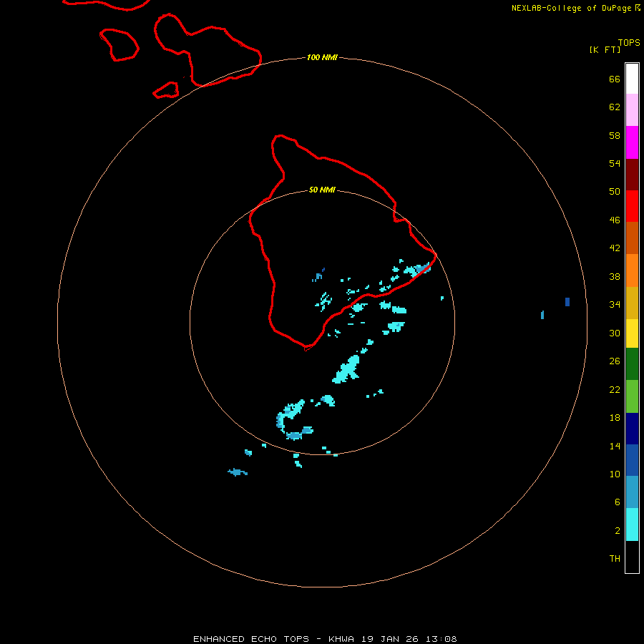Viewport: 644px width, 644px height.
Task: Click the TOPS legend heading
Action: coord(629,42)
